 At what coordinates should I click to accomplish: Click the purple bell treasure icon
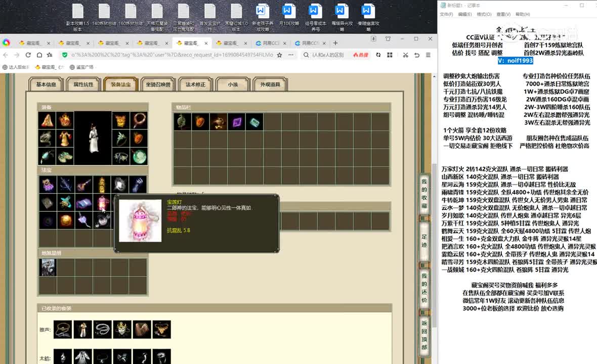click(x=47, y=185)
